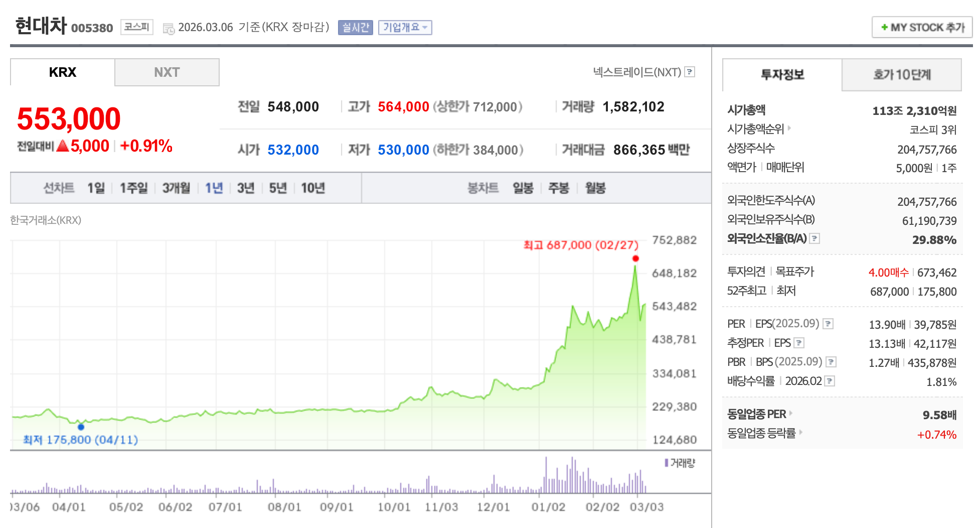Click the calendar clock icon beside date

[x=169, y=29]
